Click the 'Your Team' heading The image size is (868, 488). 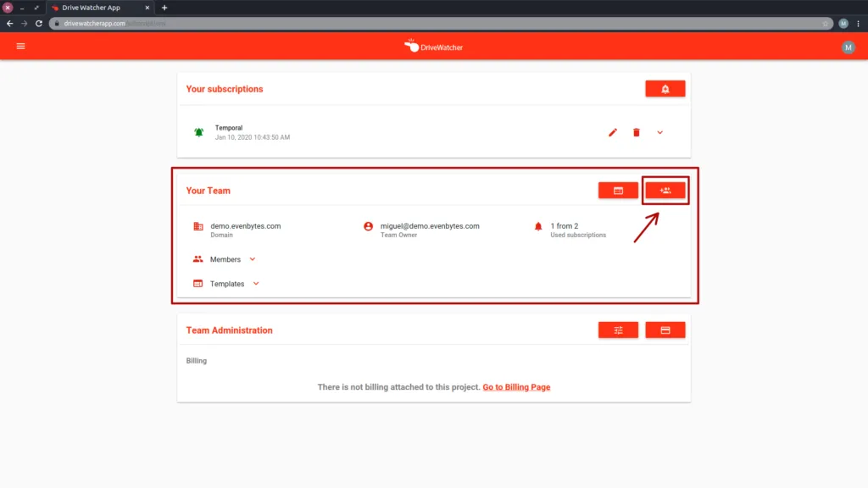click(209, 191)
